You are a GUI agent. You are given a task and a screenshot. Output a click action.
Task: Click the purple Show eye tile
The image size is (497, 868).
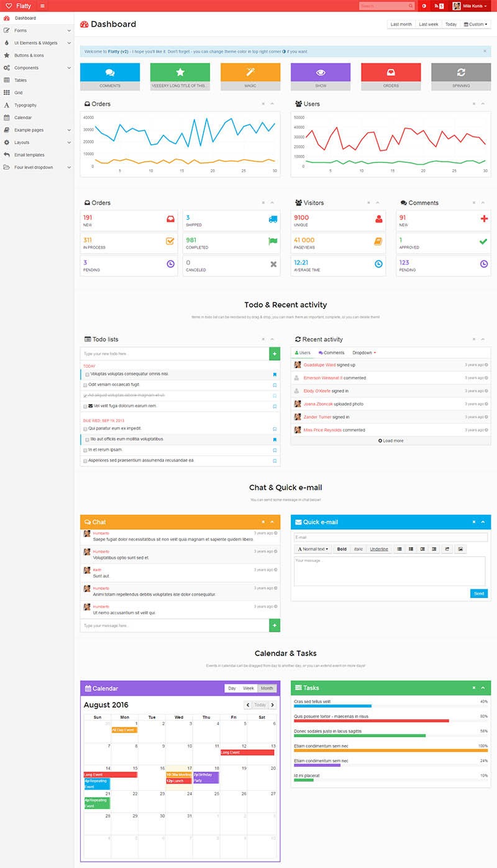pyautogui.click(x=321, y=72)
